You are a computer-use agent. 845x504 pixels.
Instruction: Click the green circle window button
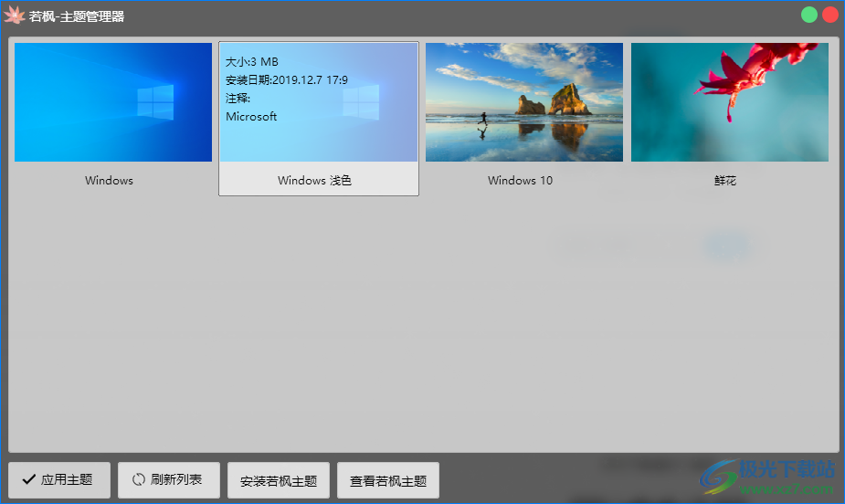(x=808, y=15)
